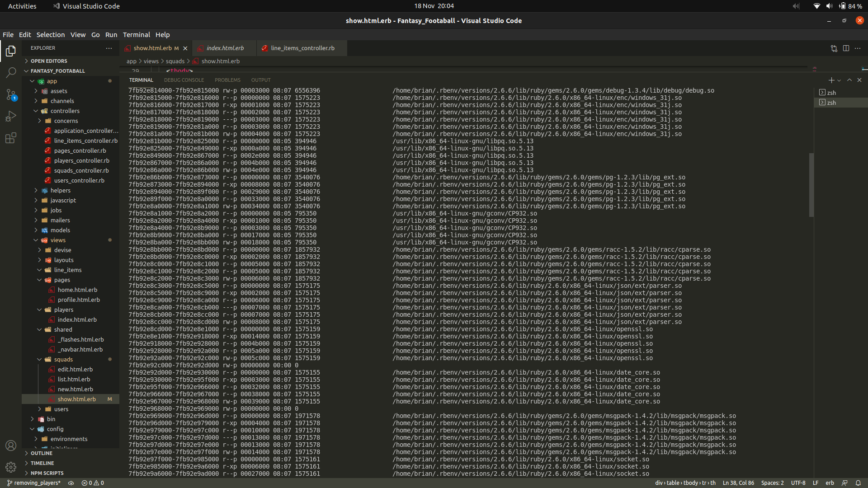Open the Terminal menu

click(x=136, y=35)
